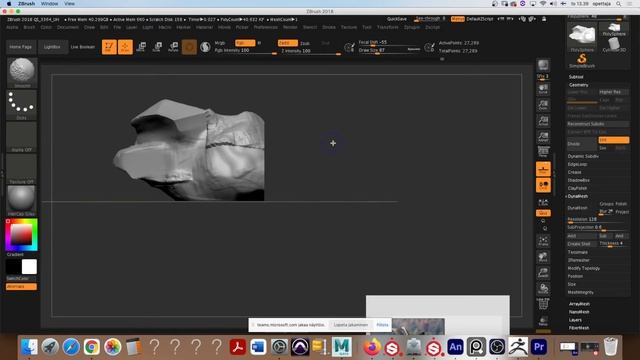Open Firefox in the Dock
The image size is (640, 360).
371,347
